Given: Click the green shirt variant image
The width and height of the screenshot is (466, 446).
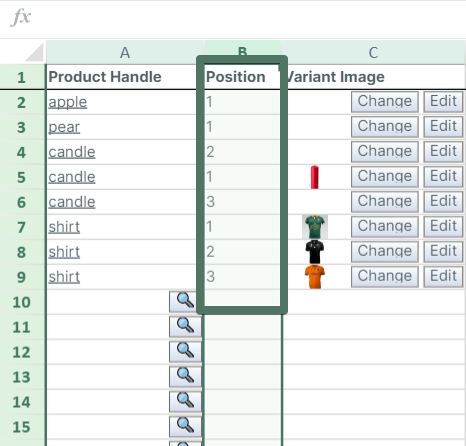Looking at the screenshot, I should tap(315, 227).
